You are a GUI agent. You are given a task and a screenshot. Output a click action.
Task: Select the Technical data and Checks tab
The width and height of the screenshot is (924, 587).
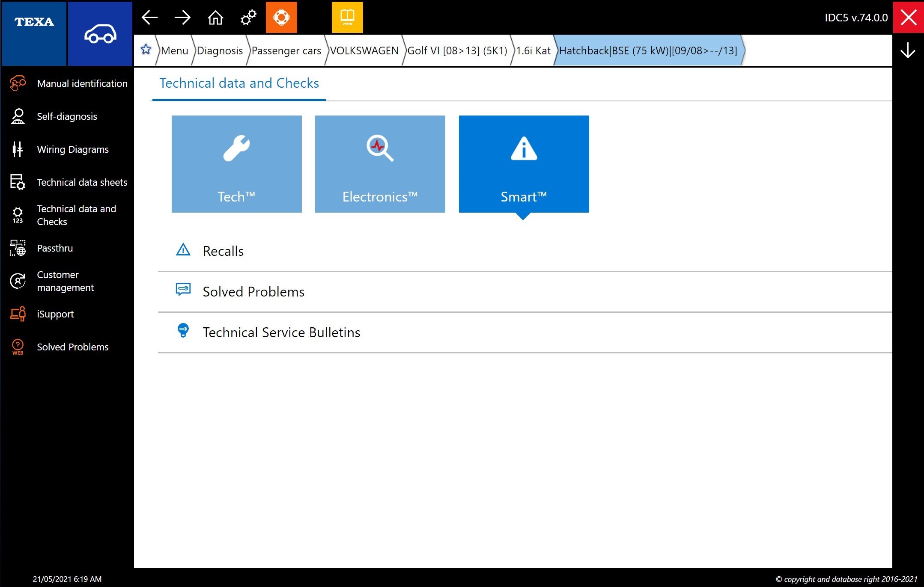pos(239,83)
